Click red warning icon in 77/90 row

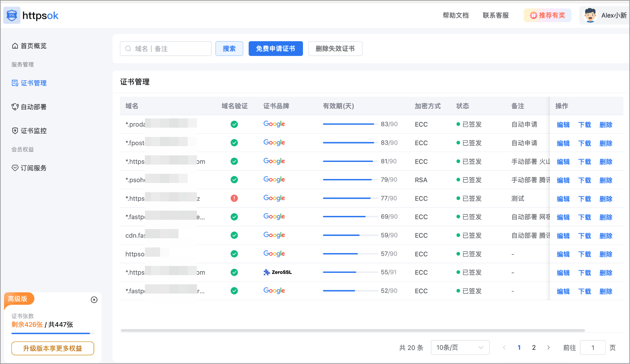(x=234, y=198)
